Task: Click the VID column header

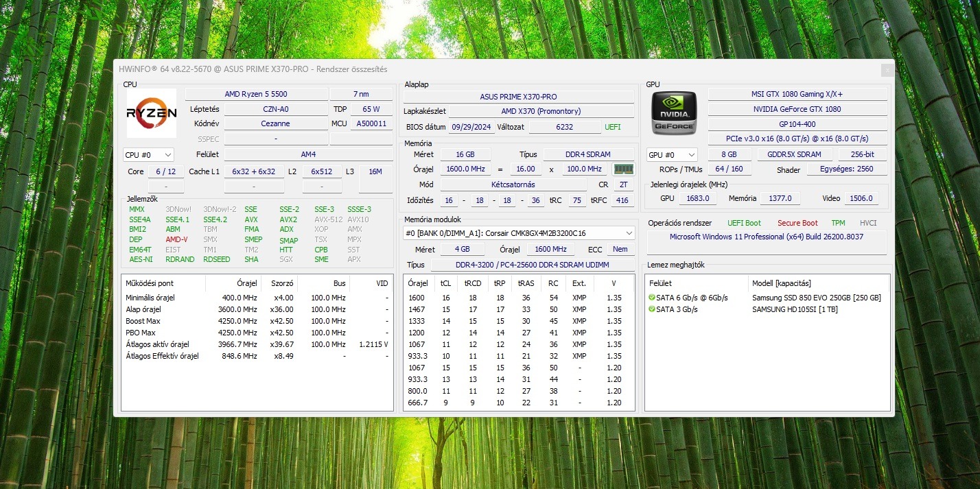Action: [371, 283]
